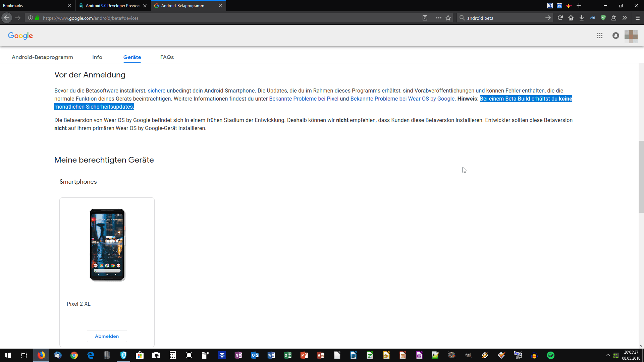The image size is (644, 362).
Task: Launch Outlook from the taskbar
Action: coord(255,355)
